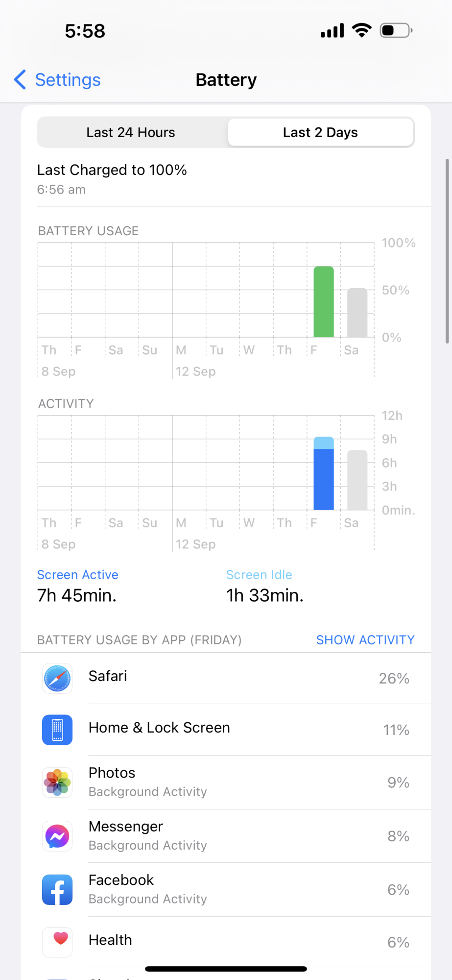This screenshot has height=980, width=452.
Task: Open Messenger 8% usage row
Action: point(226,836)
